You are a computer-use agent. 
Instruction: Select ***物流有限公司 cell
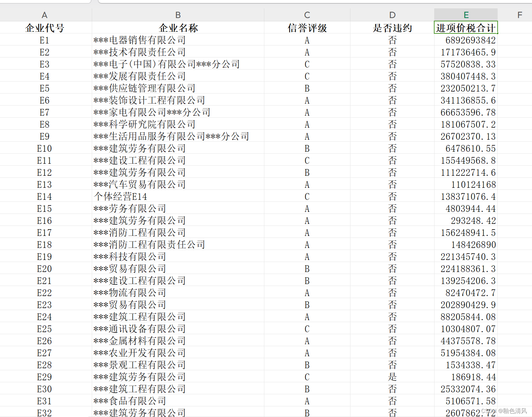click(178, 293)
